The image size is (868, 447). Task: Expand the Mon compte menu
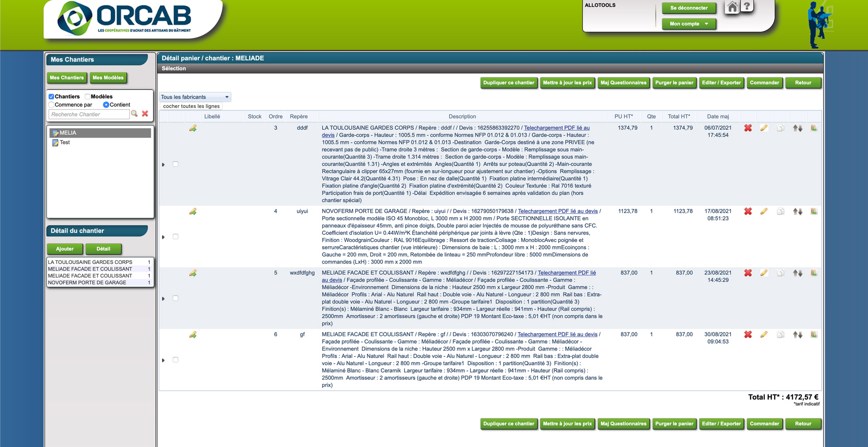coord(689,24)
